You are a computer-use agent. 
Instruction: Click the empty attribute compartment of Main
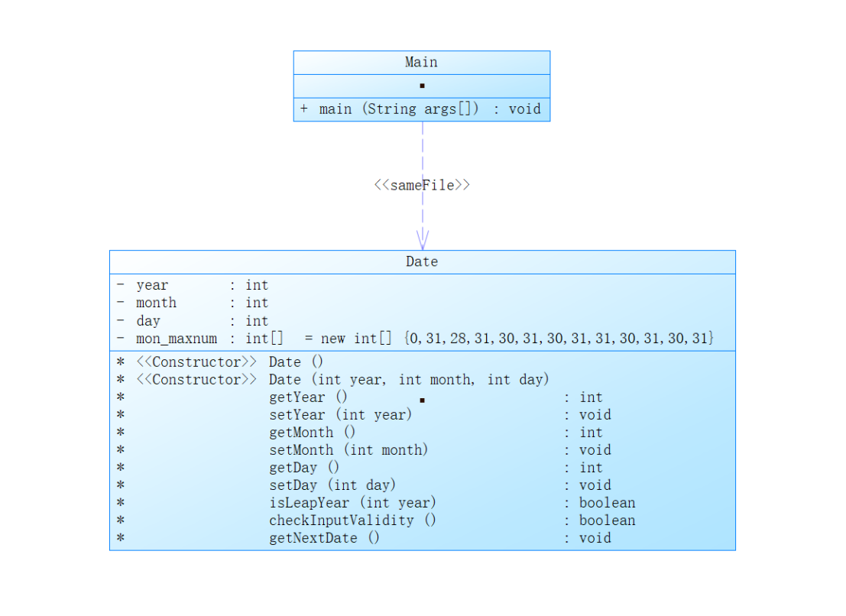pos(422,86)
